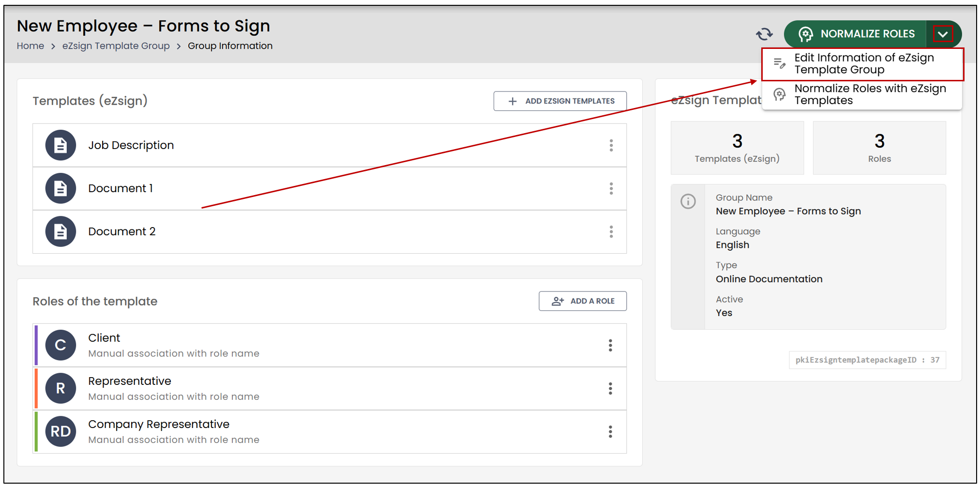Click the refresh sync arrows icon
The height and width of the screenshot is (488, 980).
[764, 34]
